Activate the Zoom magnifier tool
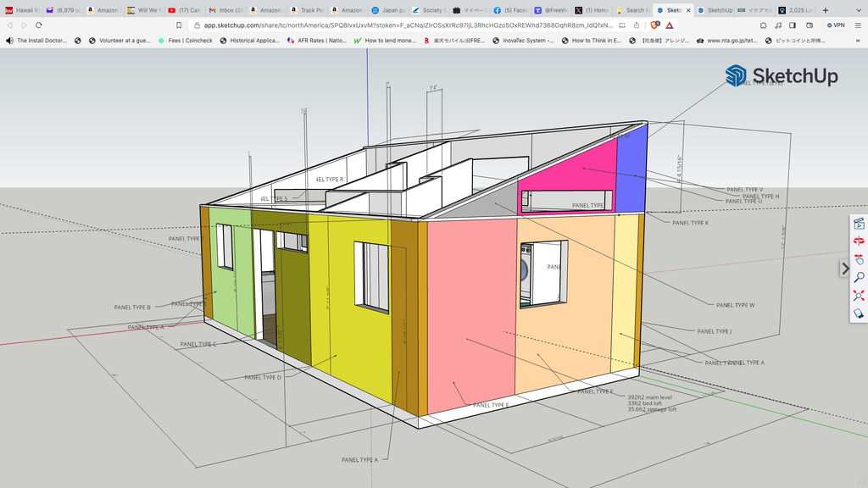 coord(859,277)
